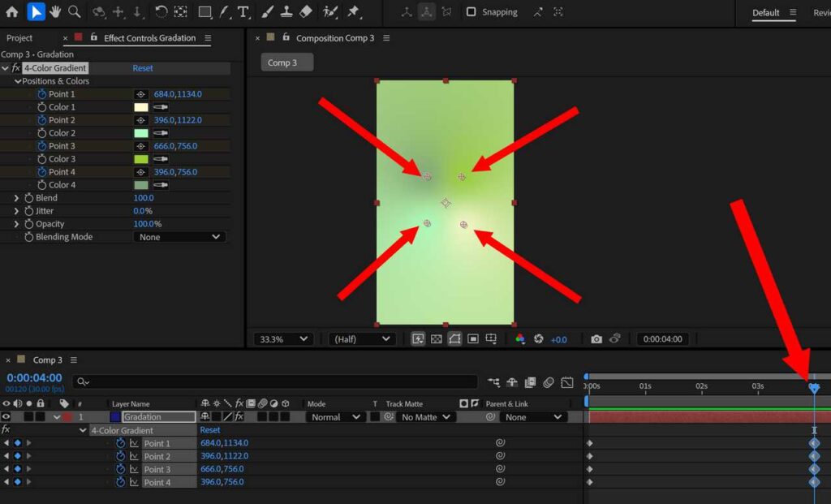Click Point 4 crosshair position picker
This screenshot has width=831, height=504.
click(140, 172)
